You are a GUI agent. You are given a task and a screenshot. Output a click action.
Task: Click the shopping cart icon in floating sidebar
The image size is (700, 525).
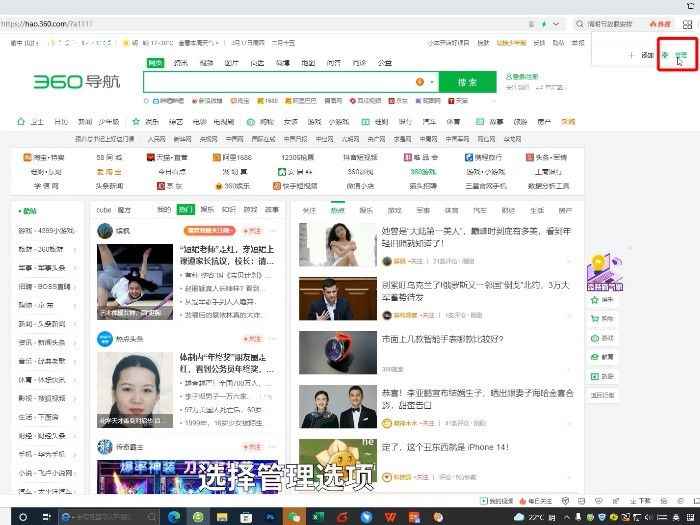pyautogui.click(x=595, y=319)
